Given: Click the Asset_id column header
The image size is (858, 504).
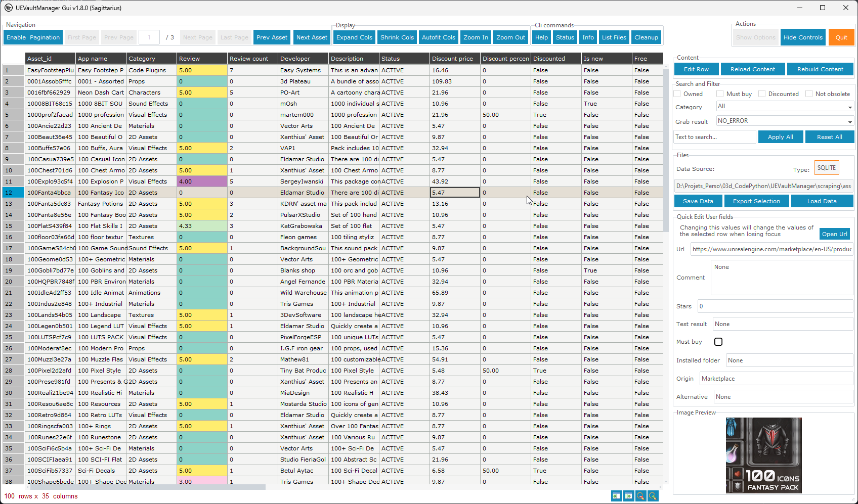Looking at the screenshot, I should click(51, 59).
